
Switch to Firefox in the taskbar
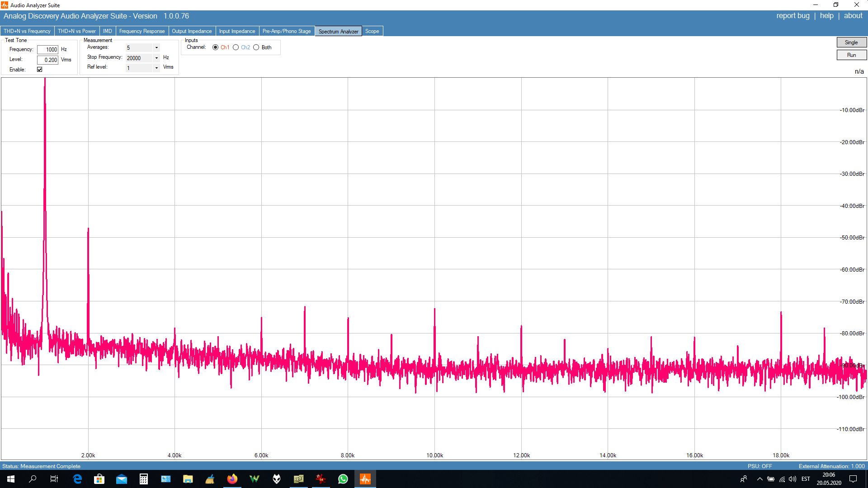click(x=232, y=479)
